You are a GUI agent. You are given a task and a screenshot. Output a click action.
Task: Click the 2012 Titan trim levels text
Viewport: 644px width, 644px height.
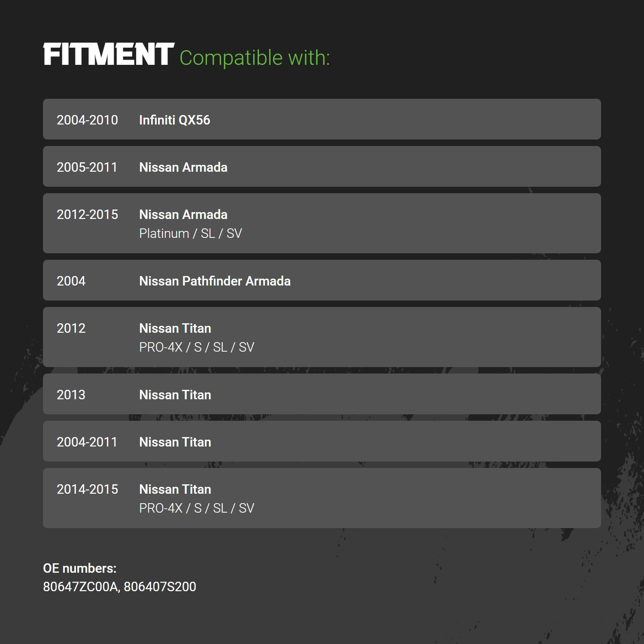point(197,347)
